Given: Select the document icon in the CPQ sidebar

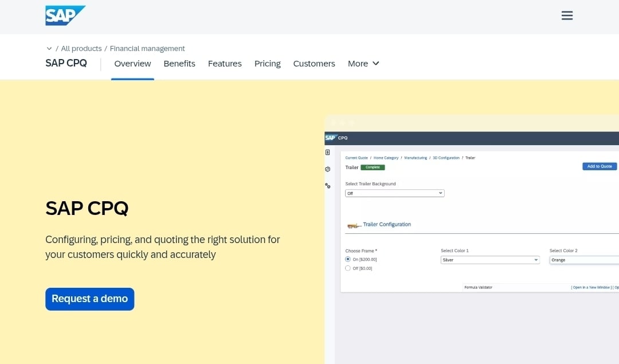Looking at the screenshot, I should click(x=327, y=152).
